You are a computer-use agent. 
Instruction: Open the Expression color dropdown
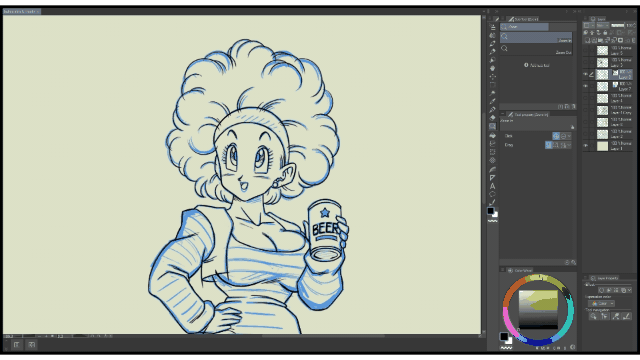(603, 304)
